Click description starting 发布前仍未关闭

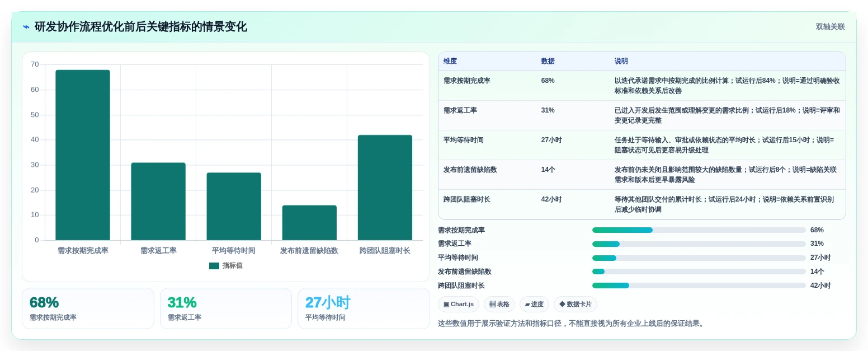click(x=726, y=175)
